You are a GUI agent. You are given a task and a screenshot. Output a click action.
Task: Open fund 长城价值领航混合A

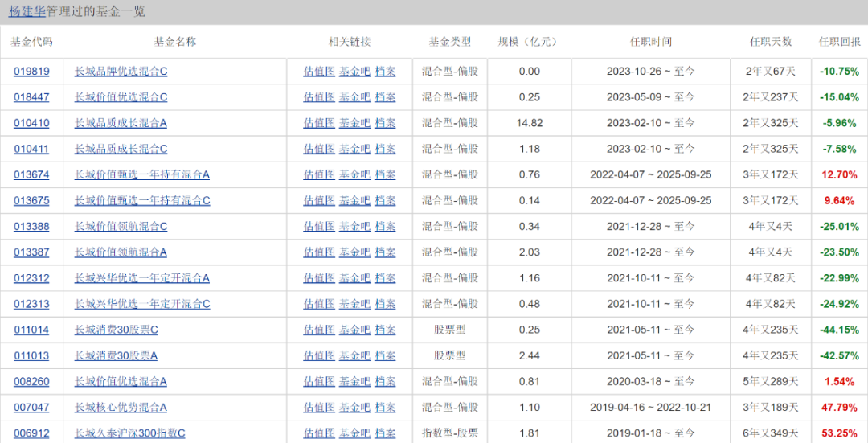pyautogui.click(x=121, y=252)
